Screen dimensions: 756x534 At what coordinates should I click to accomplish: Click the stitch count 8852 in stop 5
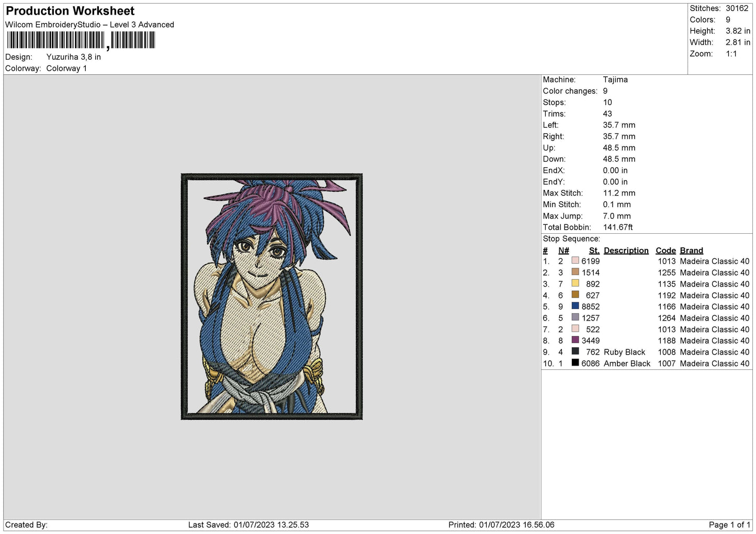(591, 307)
